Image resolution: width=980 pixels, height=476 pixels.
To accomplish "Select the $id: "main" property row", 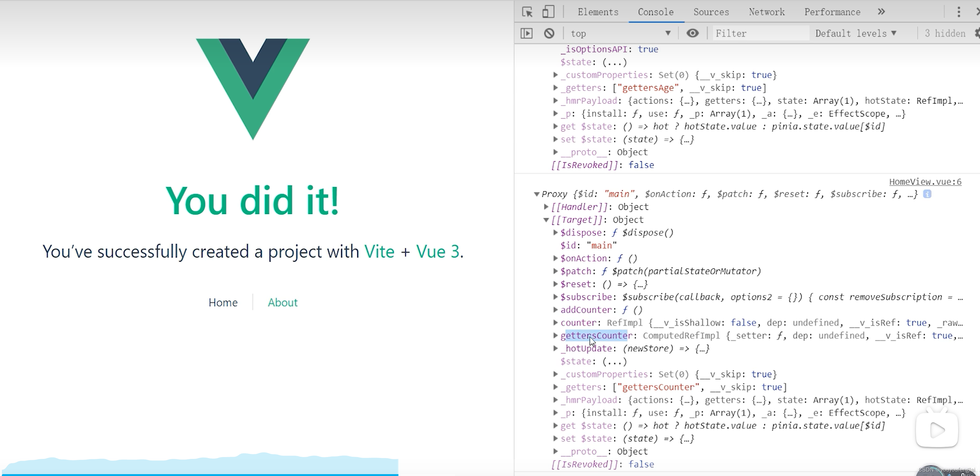I will pyautogui.click(x=588, y=246).
